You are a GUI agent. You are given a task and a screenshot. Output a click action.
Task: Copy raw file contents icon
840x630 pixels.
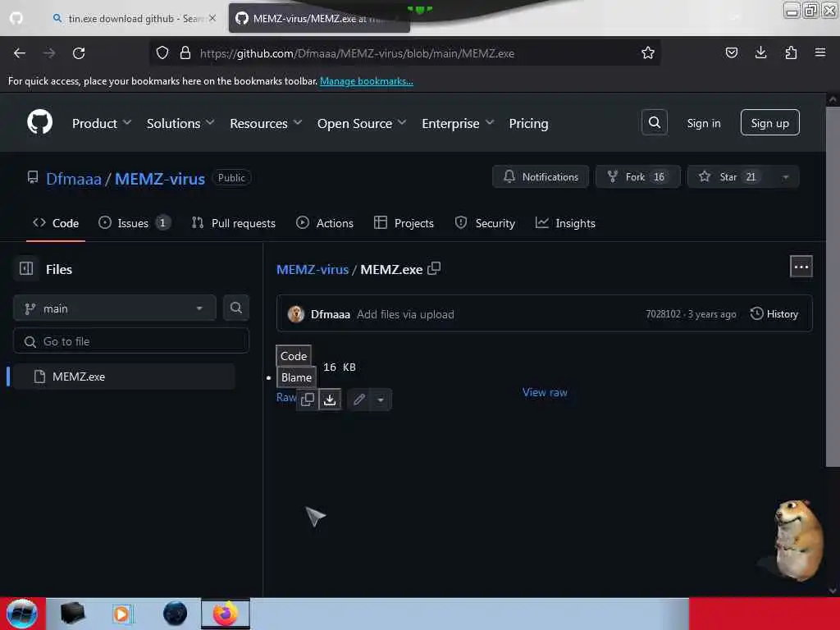coord(308,399)
